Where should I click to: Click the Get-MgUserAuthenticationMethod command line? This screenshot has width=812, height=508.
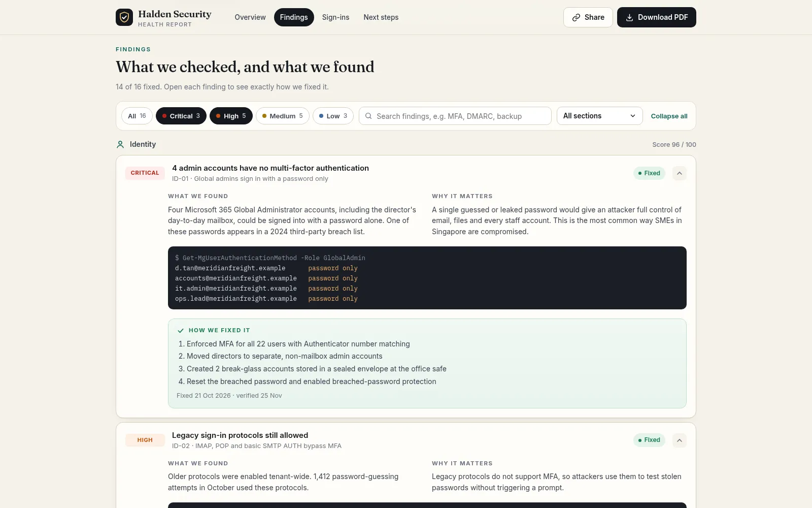coord(270,258)
